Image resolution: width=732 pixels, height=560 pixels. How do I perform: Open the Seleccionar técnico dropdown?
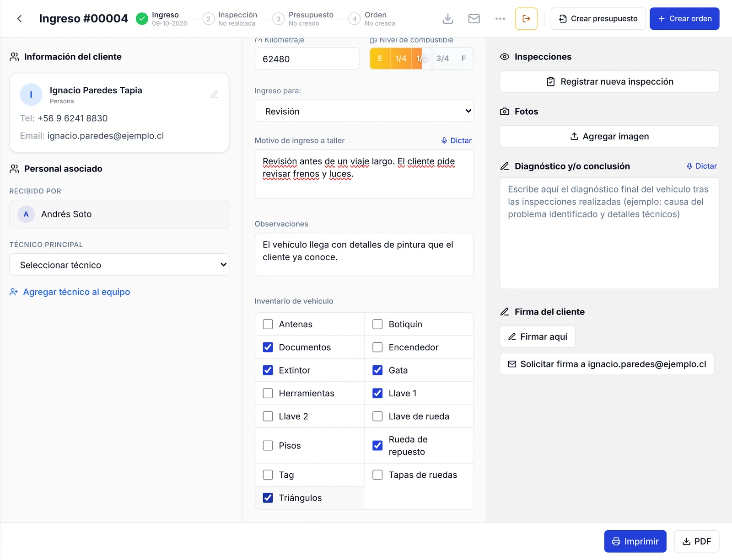[119, 265]
